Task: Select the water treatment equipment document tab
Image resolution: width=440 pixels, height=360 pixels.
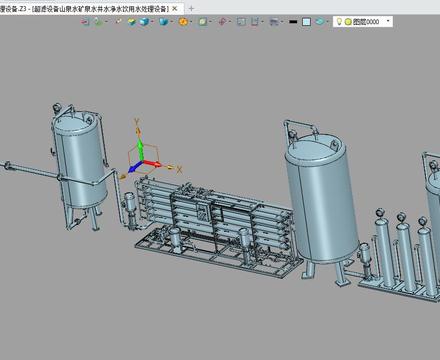Action: point(84,9)
